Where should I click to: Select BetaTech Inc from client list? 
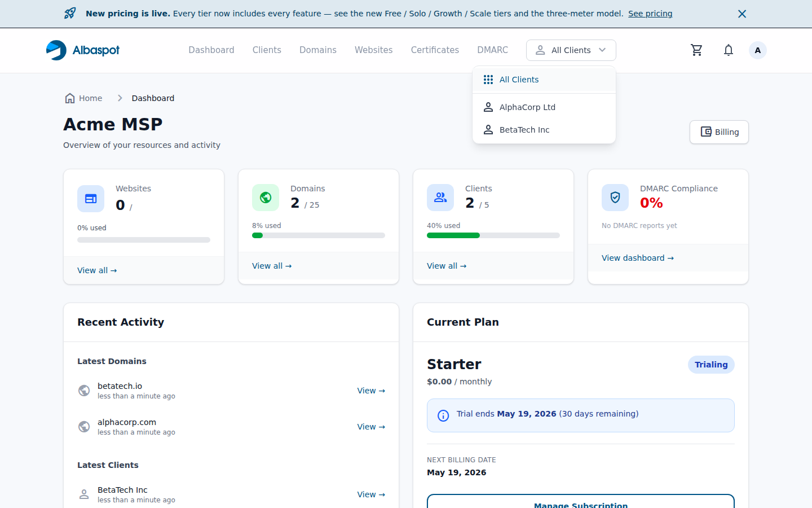point(544,130)
